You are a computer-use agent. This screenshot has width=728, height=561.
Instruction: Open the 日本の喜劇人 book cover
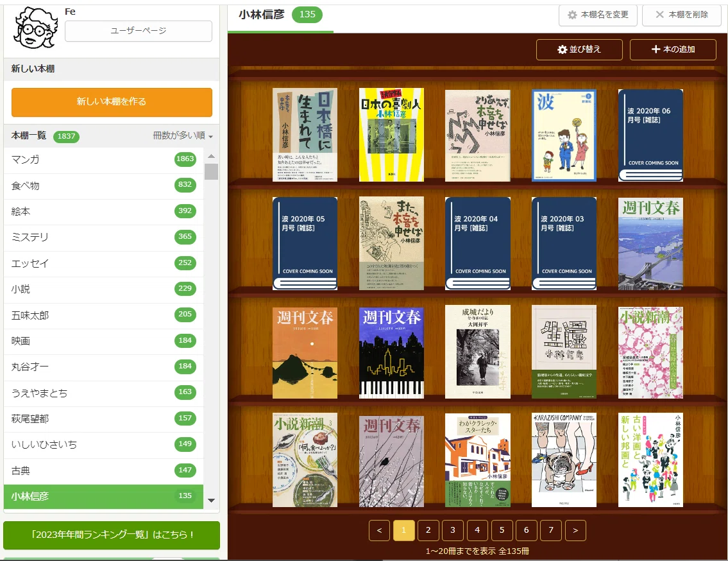(x=391, y=135)
